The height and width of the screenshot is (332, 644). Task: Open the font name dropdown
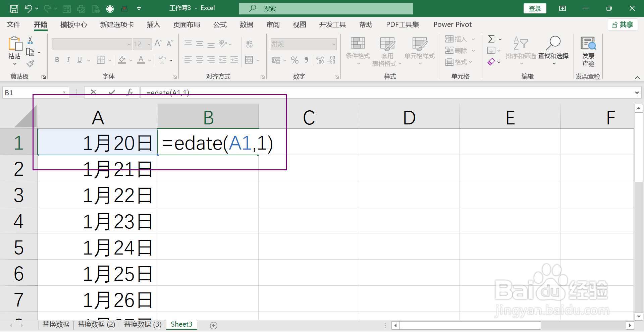pos(129,44)
